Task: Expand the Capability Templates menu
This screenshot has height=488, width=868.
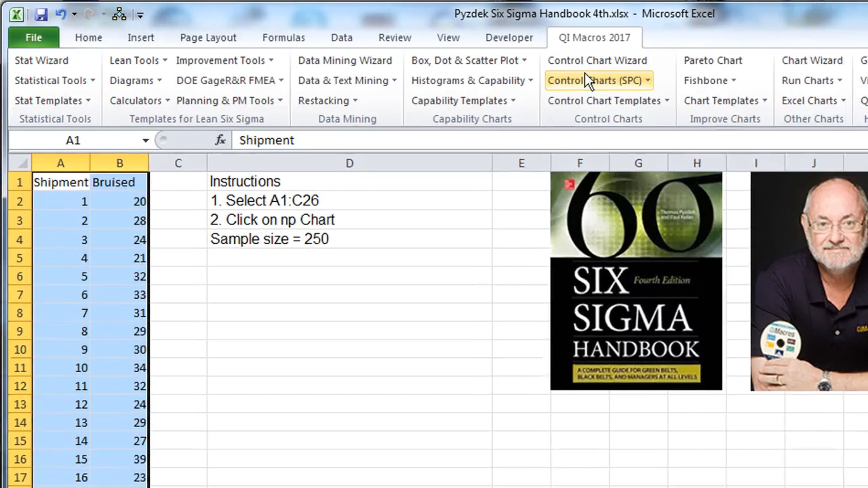Action: point(463,100)
